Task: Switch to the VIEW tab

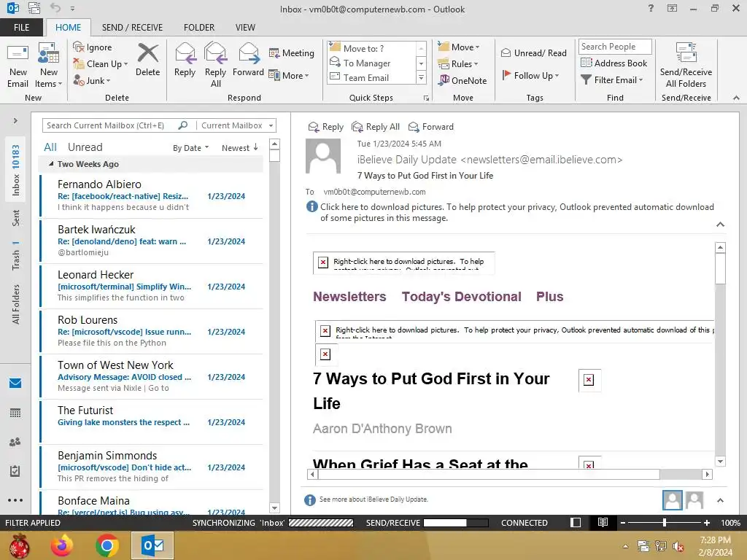Action: pyautogui.click(x=245, y=27)
